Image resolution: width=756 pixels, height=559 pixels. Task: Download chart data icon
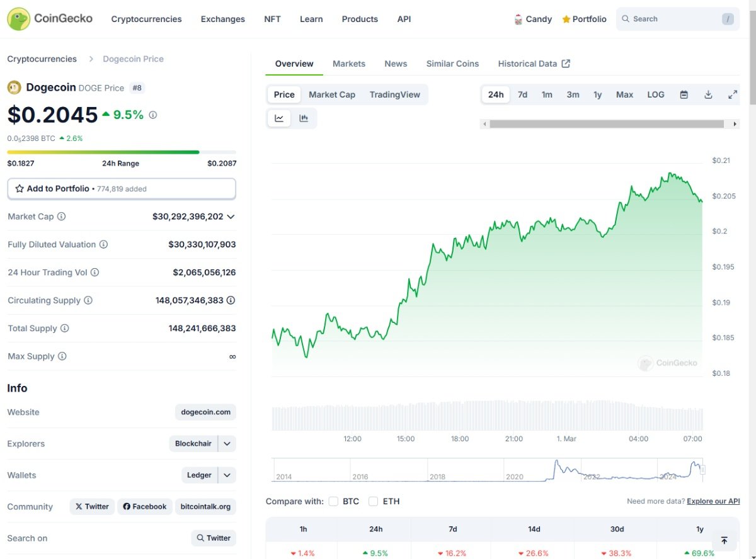pos(708,94)
